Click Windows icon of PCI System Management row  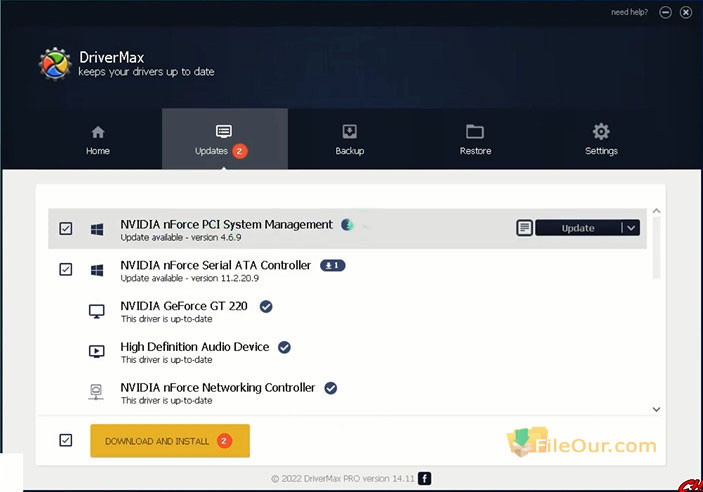[x=97, y=229]
